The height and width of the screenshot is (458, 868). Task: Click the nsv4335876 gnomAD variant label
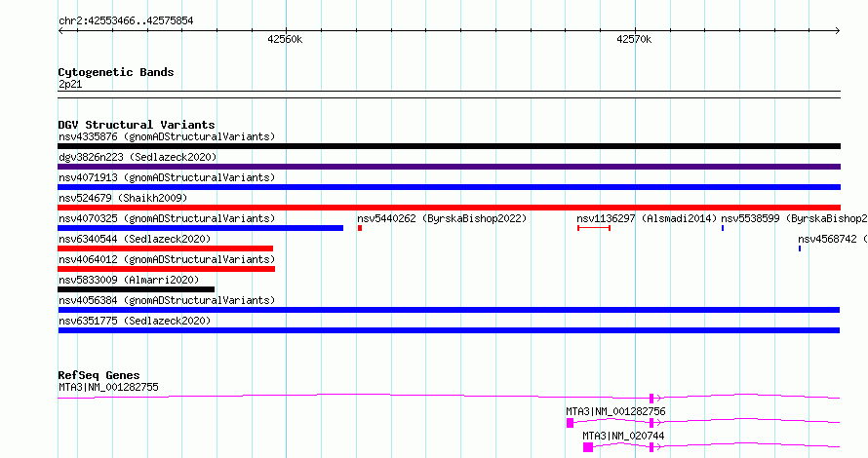[x=167, y=136]
